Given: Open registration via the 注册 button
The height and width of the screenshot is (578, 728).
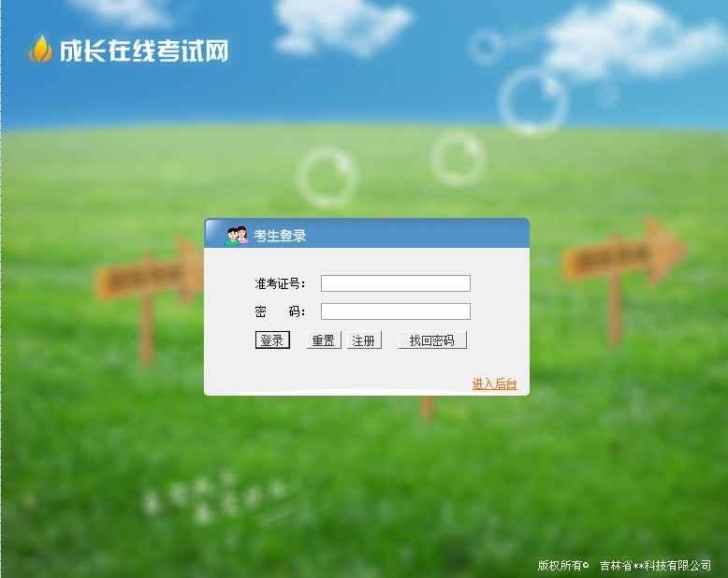Looking at the screenshot, I should 364,340.
